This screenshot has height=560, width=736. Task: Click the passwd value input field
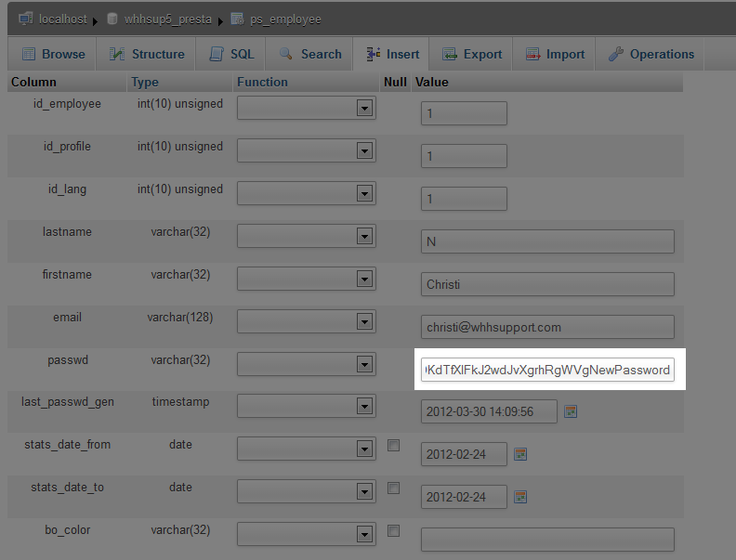pos(546,370)
